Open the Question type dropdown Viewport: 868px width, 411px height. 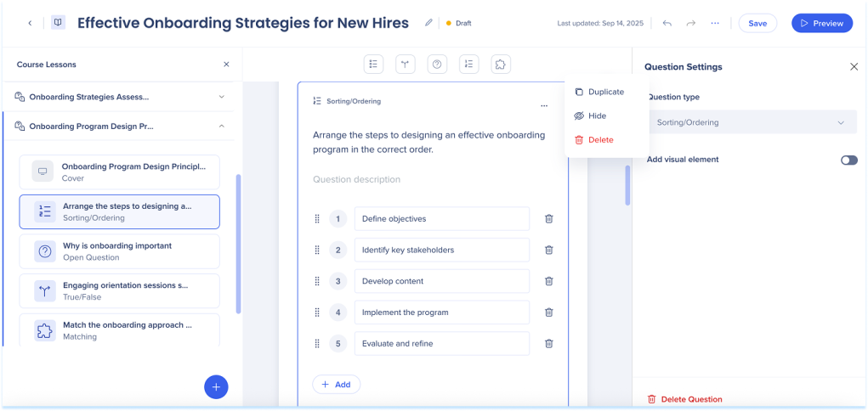pyautogui.click(x=752, y=122)
